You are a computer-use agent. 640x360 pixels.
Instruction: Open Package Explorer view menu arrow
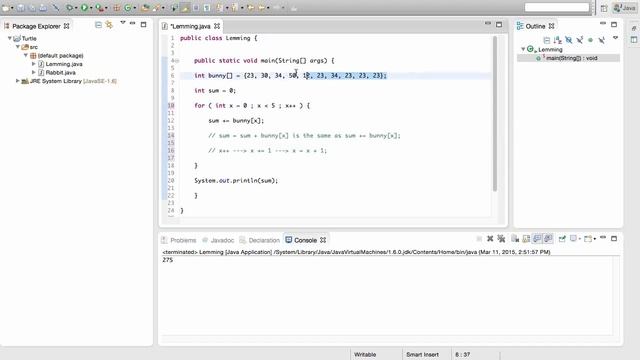pos(122,23)
